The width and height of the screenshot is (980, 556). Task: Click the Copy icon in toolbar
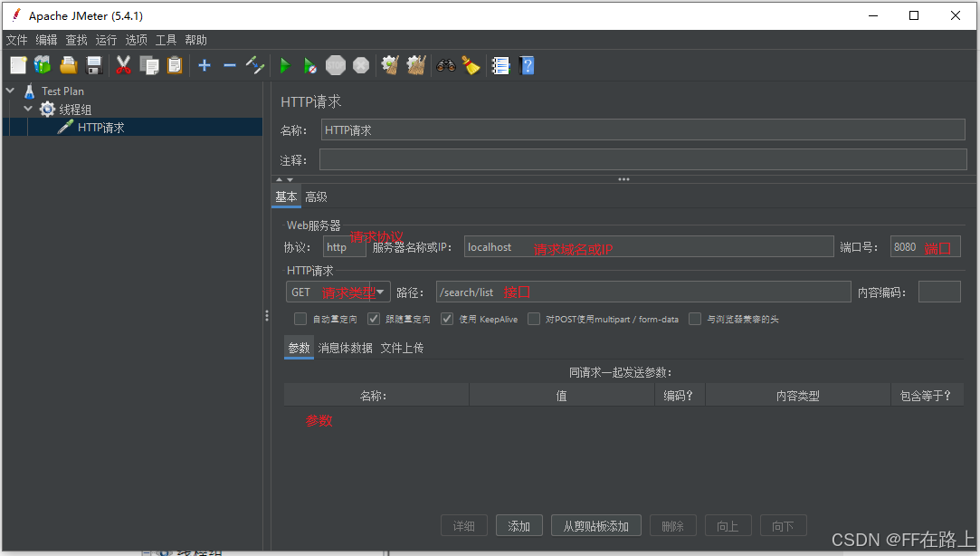tap(148, 65)
